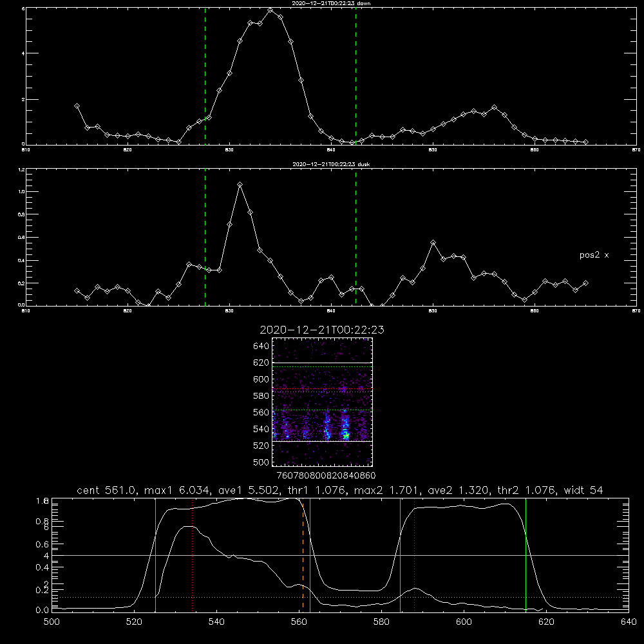The image size is (644, 644).
Task: Click the right green dashed line in dusk plot
Action: coord(355,238)
